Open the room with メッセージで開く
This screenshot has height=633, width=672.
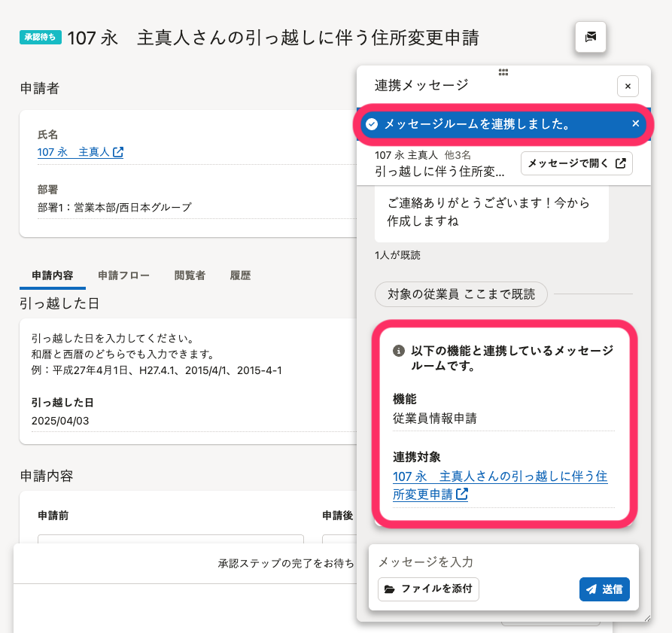576,163
